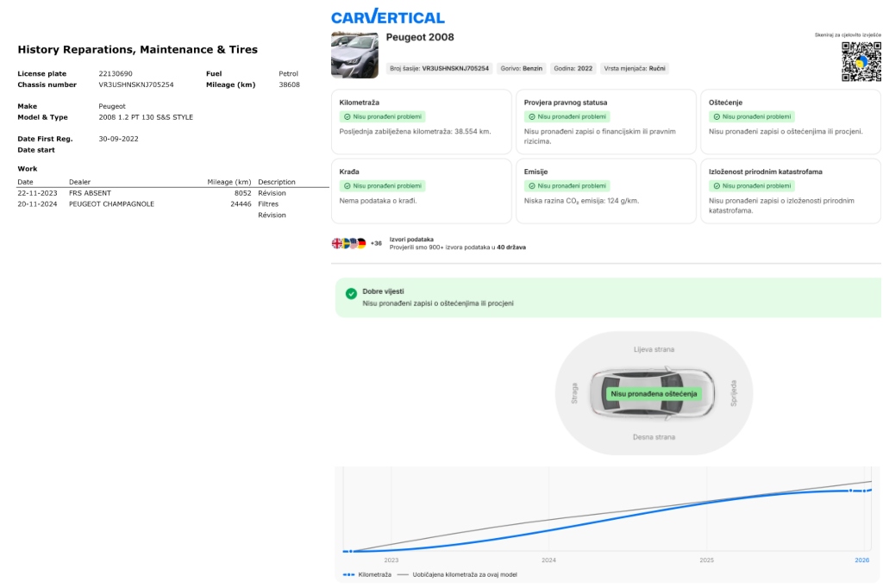Click the +36 more countries badge
The height and width of the screenshot is (588, 883).
376,243
